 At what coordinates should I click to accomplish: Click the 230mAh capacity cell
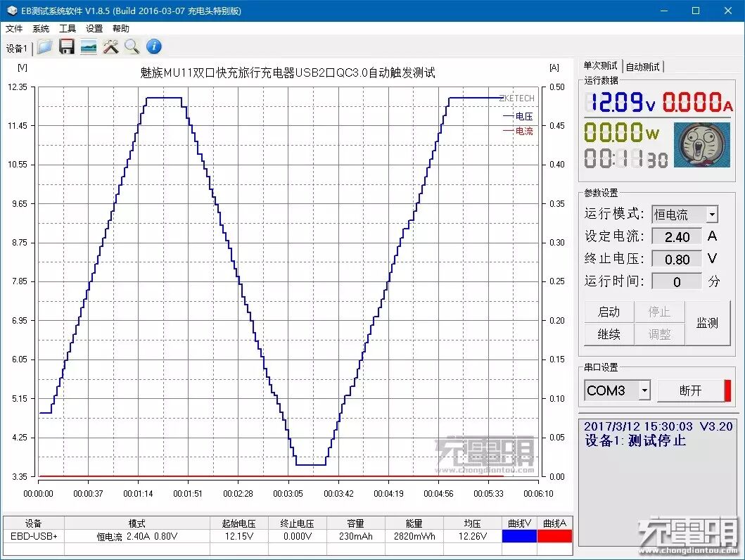356,536
